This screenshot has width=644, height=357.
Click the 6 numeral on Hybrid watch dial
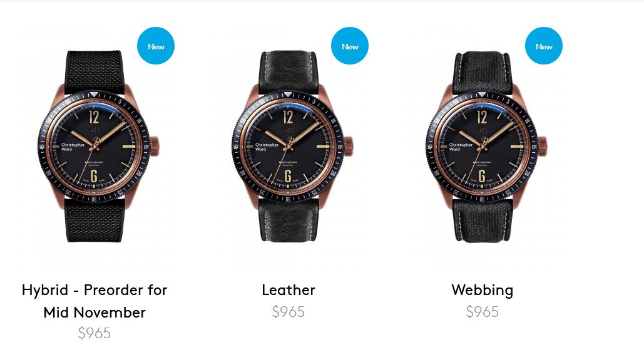click(x=94, y=176)
